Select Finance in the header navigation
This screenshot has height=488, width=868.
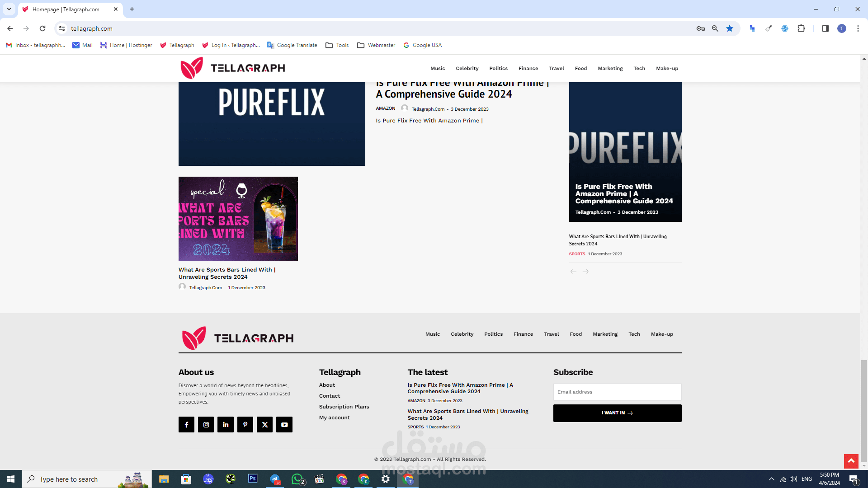[528, 69]
